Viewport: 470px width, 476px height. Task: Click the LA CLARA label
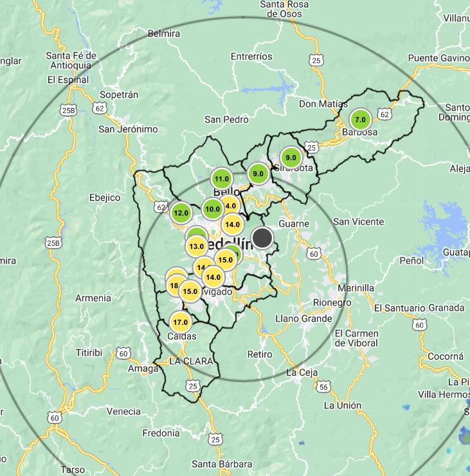[x=191, y=362]
